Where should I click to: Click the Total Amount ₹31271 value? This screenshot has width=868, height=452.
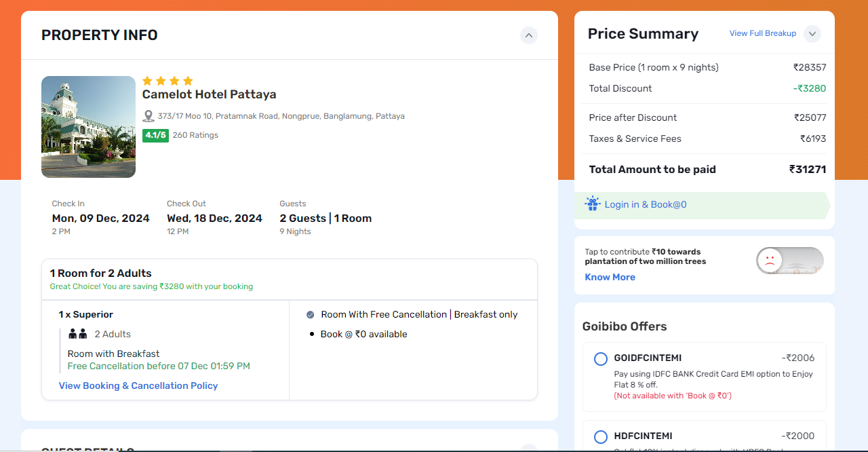(x=808, y=170)
